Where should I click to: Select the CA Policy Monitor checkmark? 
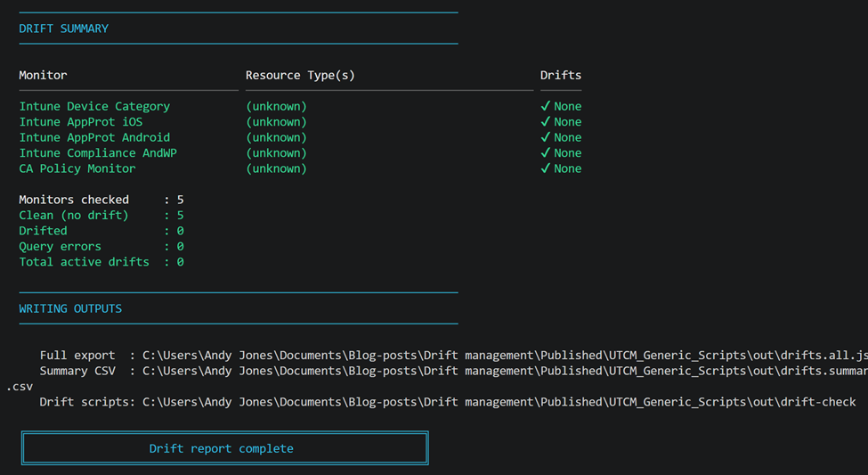coord(546,168)
